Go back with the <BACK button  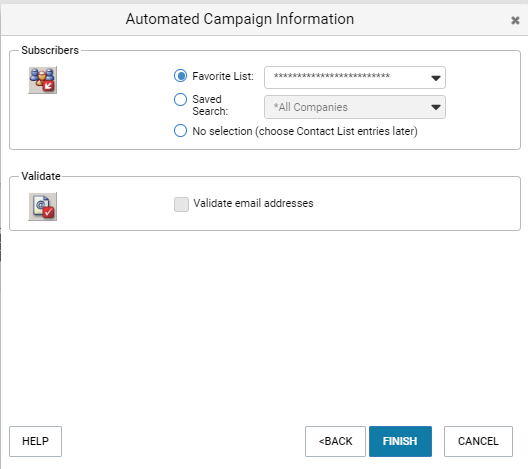(x=335, y=441)
